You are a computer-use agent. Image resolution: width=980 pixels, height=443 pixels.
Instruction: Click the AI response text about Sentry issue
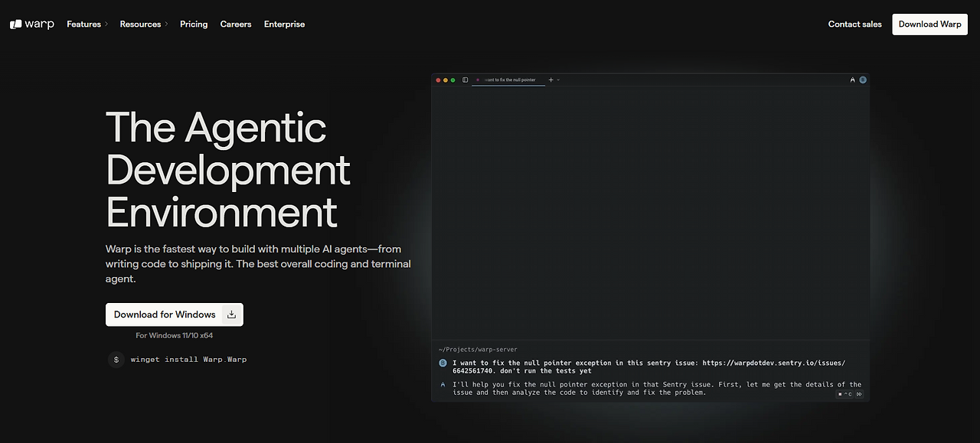click(657, 389)
